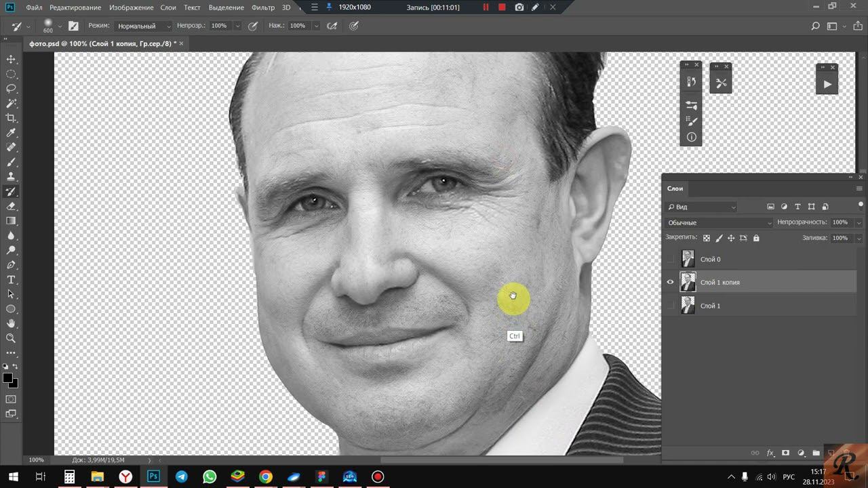The height and width of the screenshot is (488, 868).
Task: Open Chrome from the taskbar
Action: tap(265, 476)
